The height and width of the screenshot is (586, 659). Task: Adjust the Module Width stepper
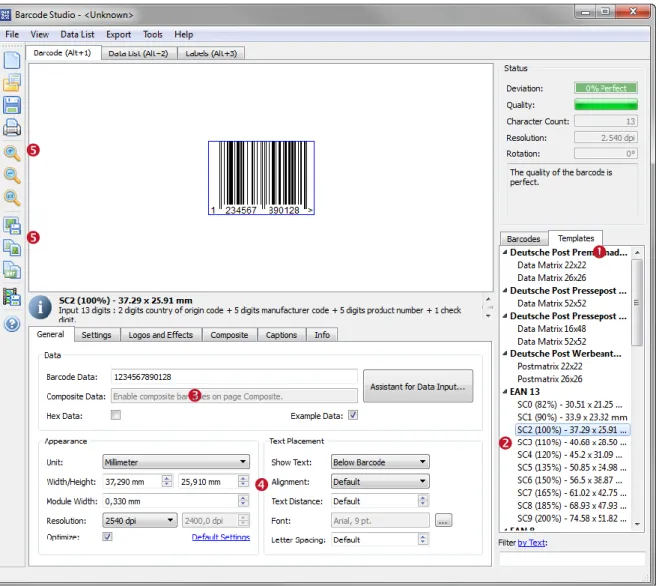click(243, 501)
